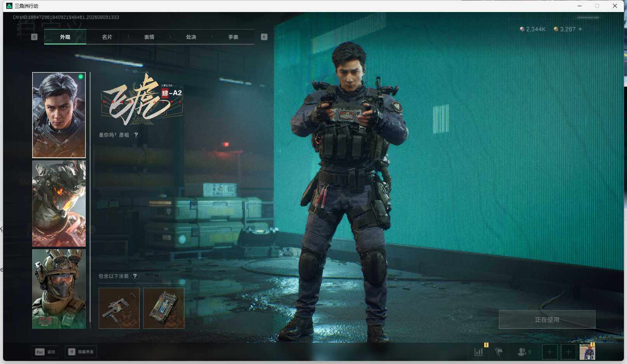Screen dimensions: 627x364
Task: Open the 表情 tab
Action: [x=149, y=37]
